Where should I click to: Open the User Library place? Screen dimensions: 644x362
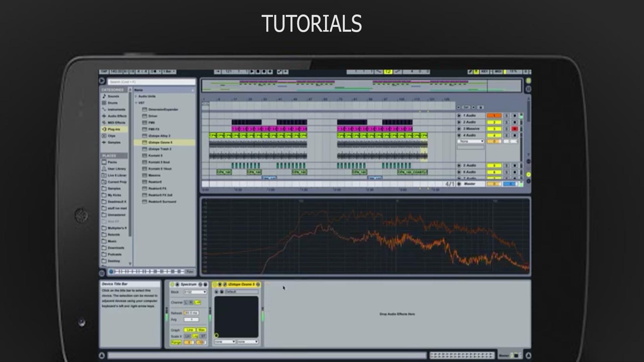click(114, 169)
